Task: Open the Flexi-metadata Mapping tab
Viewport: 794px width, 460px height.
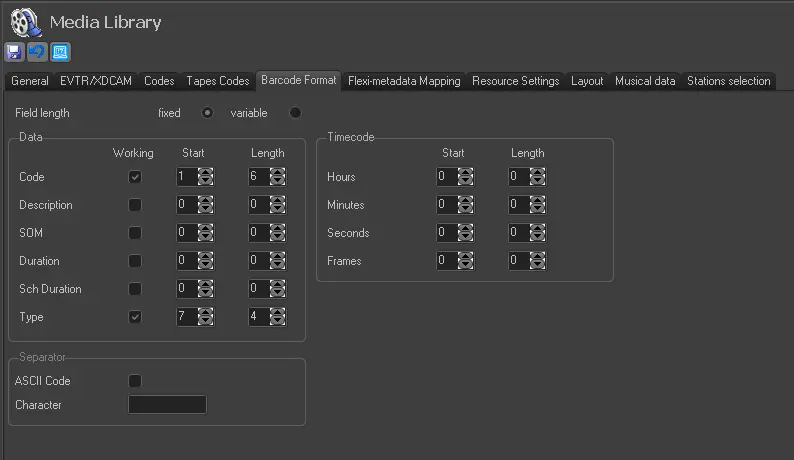Action: 404,81
